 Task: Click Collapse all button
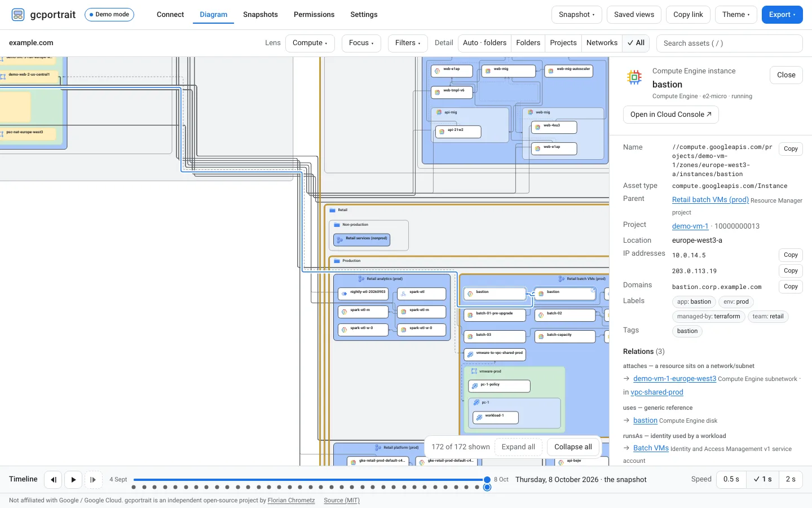click(x=573, y=447)
